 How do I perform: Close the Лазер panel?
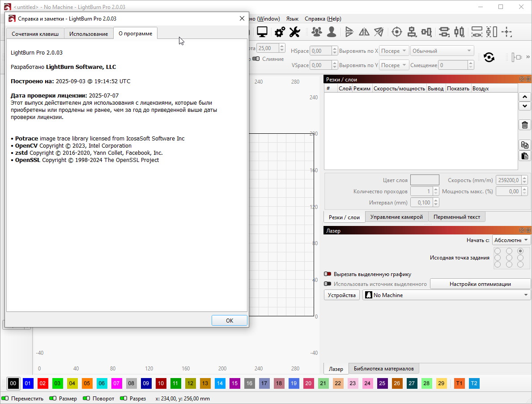click(x=528, y=230)
